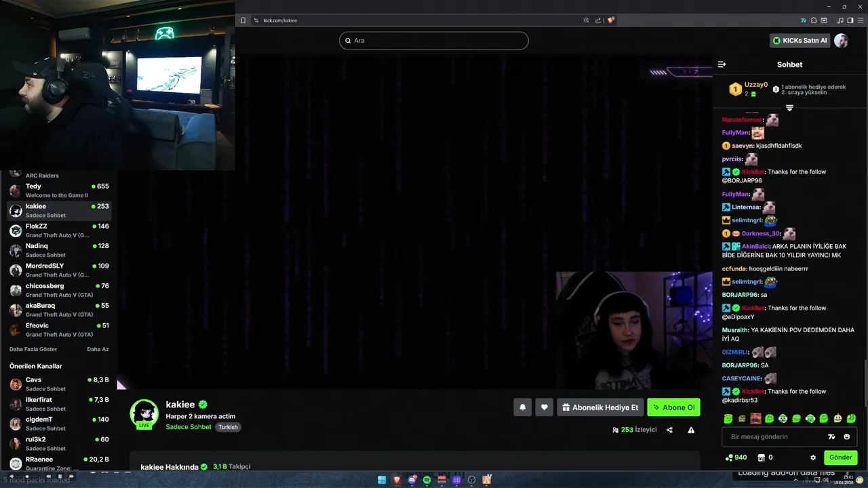Open rul3k2 recommended channel

point(60,443)
